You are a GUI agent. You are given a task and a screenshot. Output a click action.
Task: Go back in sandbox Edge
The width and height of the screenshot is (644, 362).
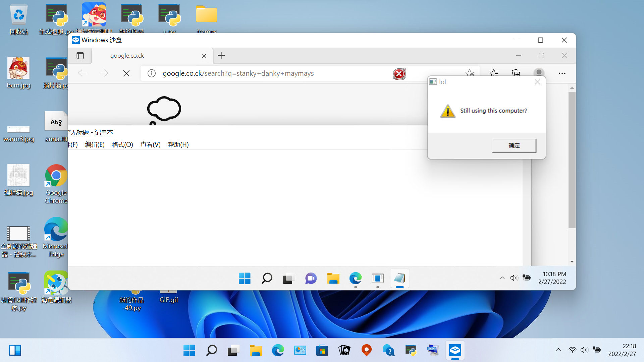tap(82, 73)
